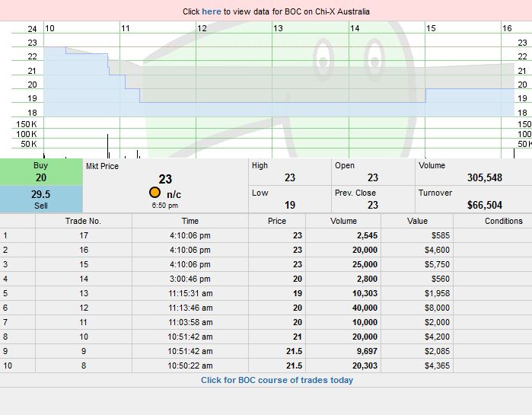Click the $66,504 Turnover value

[x=484, y=206]
